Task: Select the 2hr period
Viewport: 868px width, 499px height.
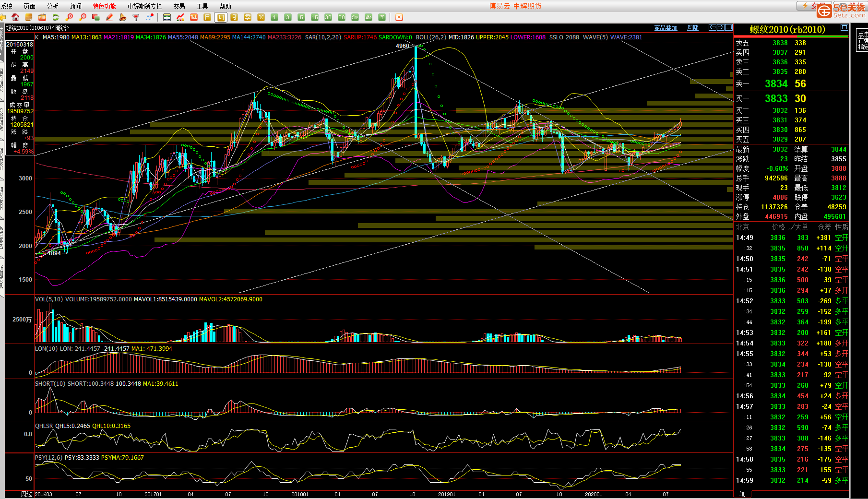Action: (355, 17)
